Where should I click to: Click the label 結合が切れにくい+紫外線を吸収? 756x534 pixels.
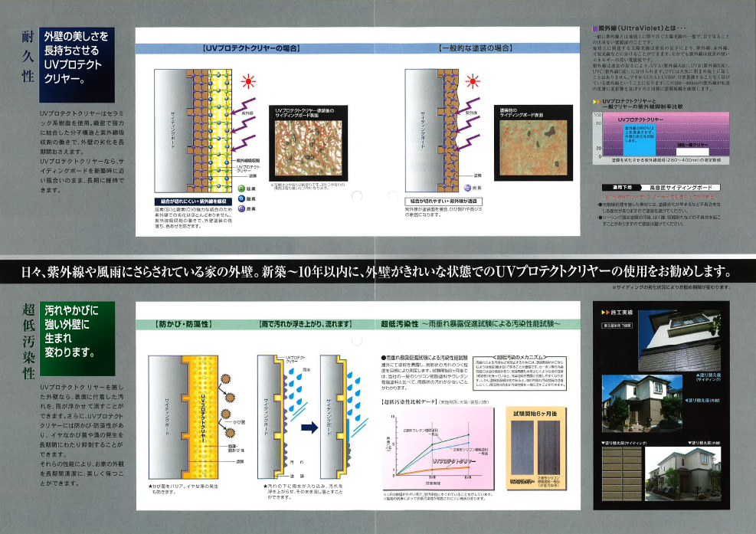(193, 201)
